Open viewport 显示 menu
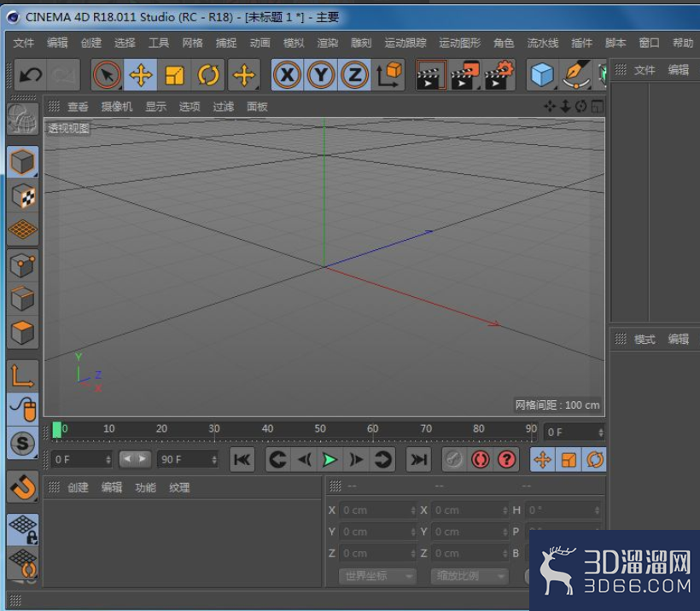This screenshot has height=611, width=700. pos(156,107)
